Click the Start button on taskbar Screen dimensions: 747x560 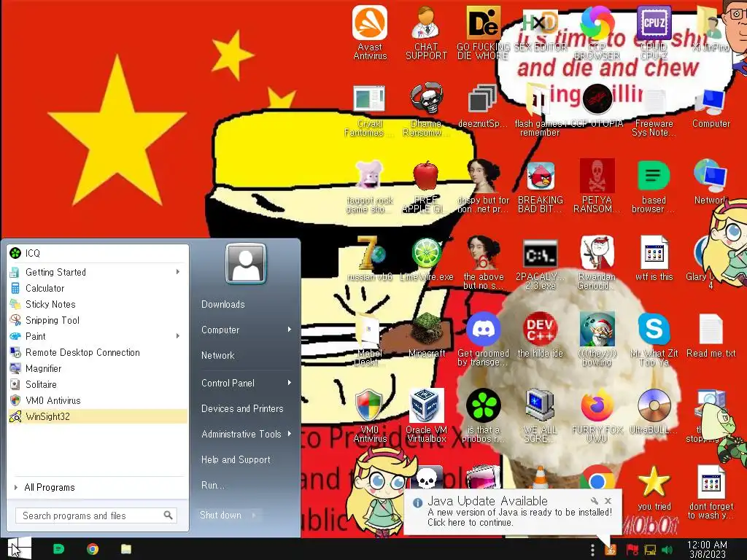click(x=19, y=549)
